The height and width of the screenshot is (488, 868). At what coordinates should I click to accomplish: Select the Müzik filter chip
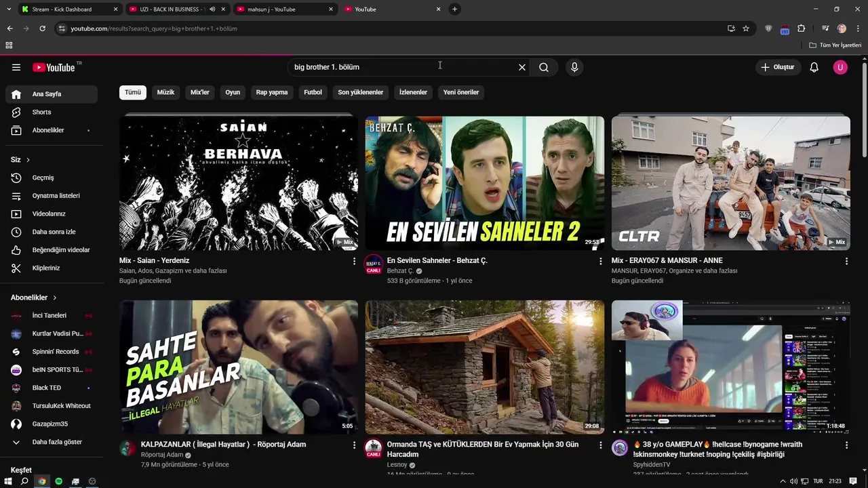(x=165, y=92)
